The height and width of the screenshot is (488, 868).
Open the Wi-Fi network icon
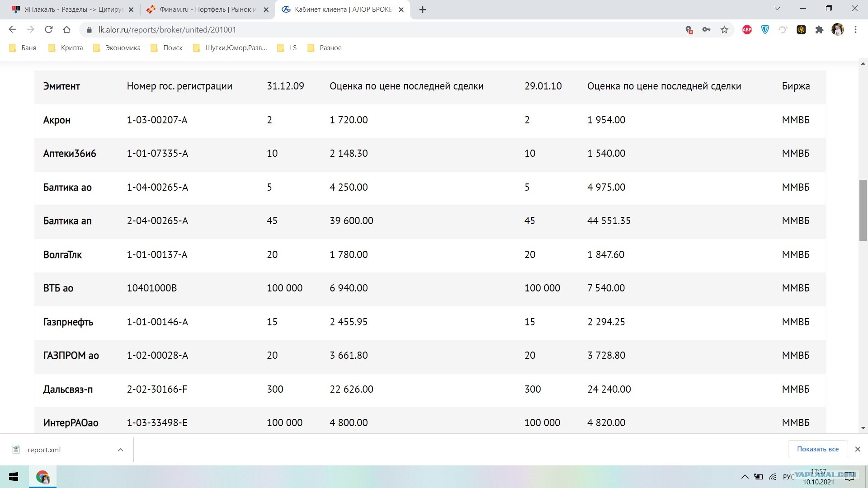(x=773, y=477)
